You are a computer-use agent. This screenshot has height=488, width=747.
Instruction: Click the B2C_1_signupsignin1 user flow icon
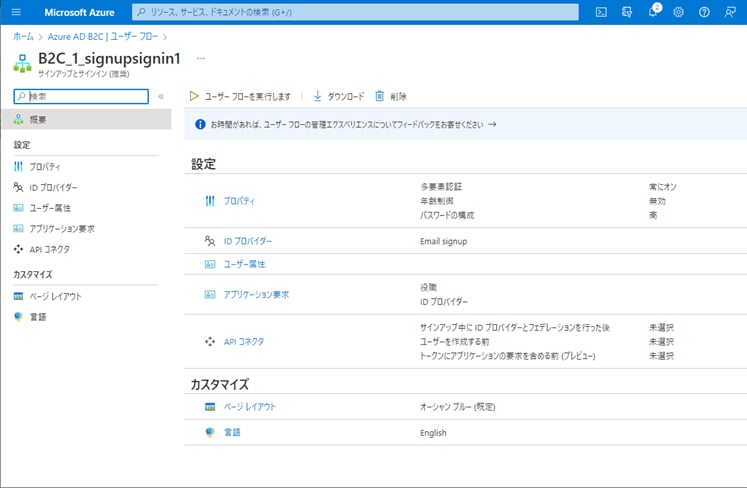[x=22, y=63]
